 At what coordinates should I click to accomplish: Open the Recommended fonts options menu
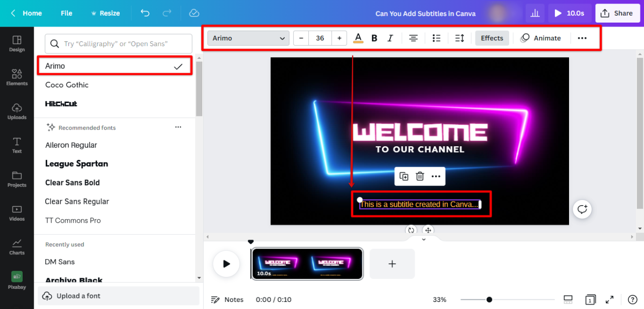tap(178, 127)
